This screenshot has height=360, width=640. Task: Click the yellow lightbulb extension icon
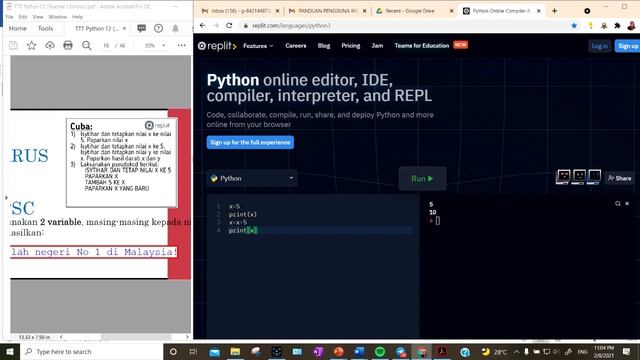pos(590,25)
